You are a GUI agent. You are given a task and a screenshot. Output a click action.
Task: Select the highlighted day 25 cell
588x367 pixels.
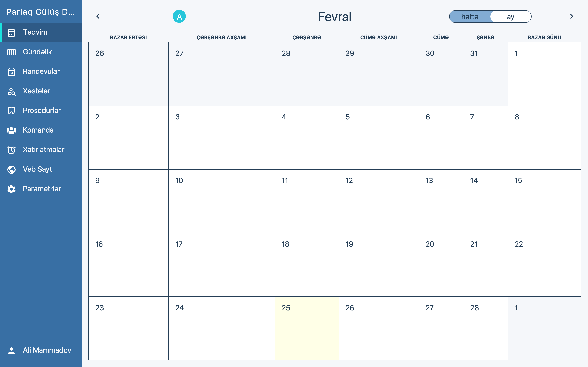(x=307, y=328)
